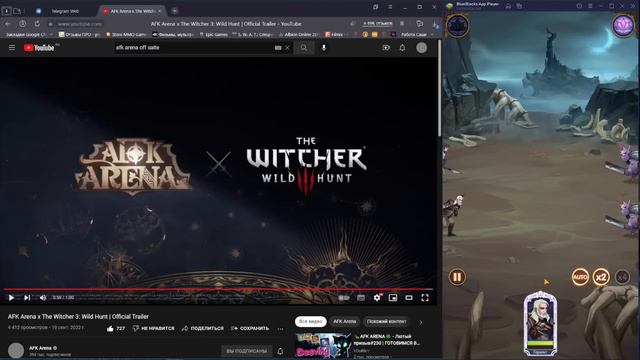640x360 pixels.
Task: Select the AFK Arena chip
Action: coord(344,322)
